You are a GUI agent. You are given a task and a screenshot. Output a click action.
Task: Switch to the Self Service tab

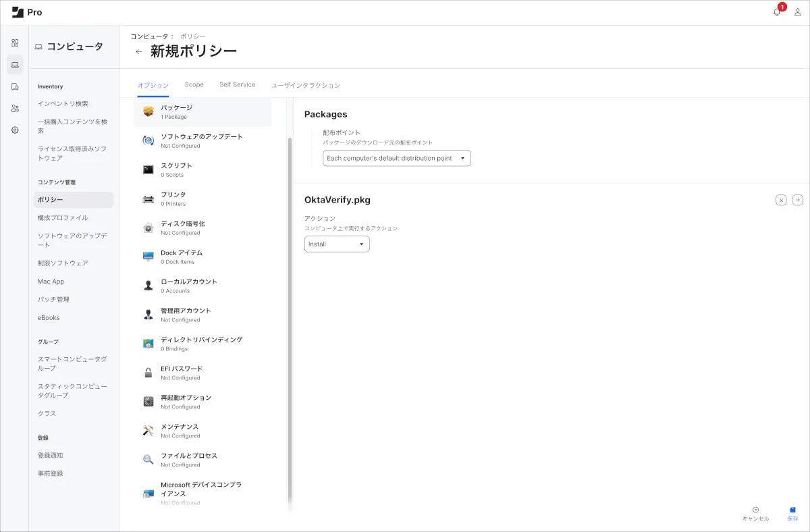click(x=237, y=85)
